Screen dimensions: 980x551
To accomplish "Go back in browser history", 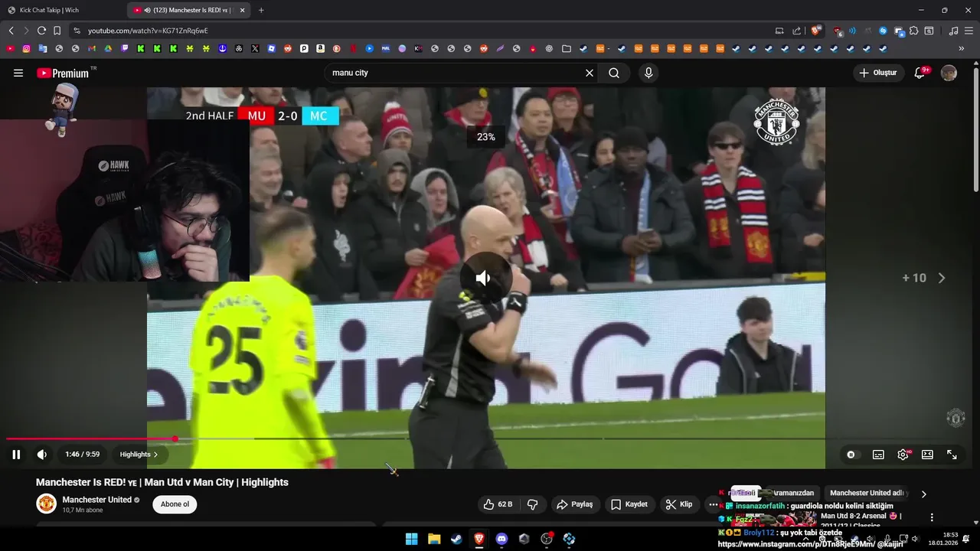I will point(11,31).
